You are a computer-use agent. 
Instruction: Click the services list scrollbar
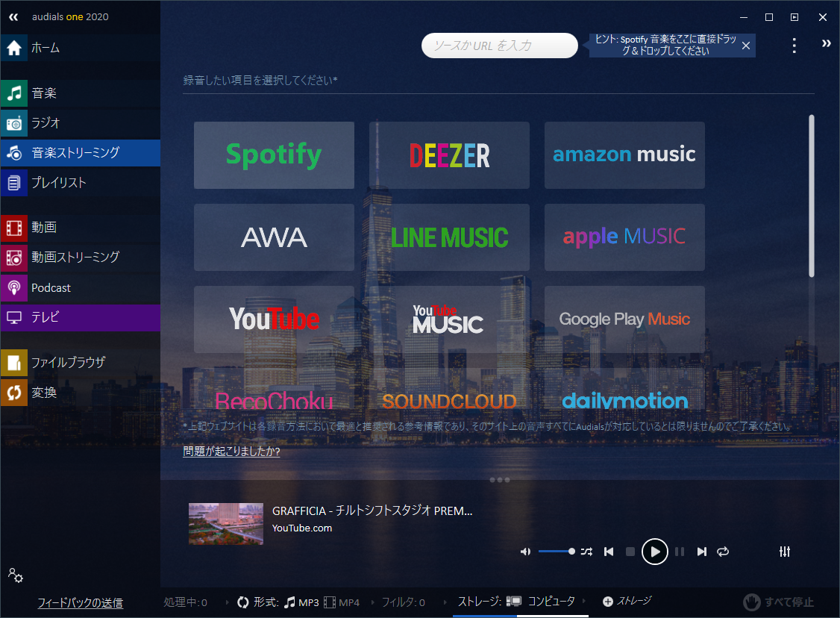pyautogui.click(x=812, y=196)
